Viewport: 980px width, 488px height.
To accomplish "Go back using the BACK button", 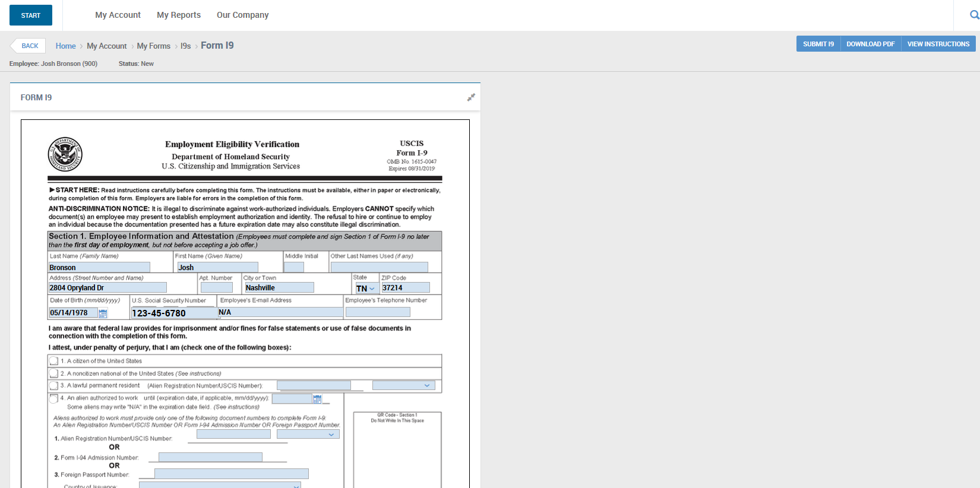I will pyautogui.click(x=29, y=46).
